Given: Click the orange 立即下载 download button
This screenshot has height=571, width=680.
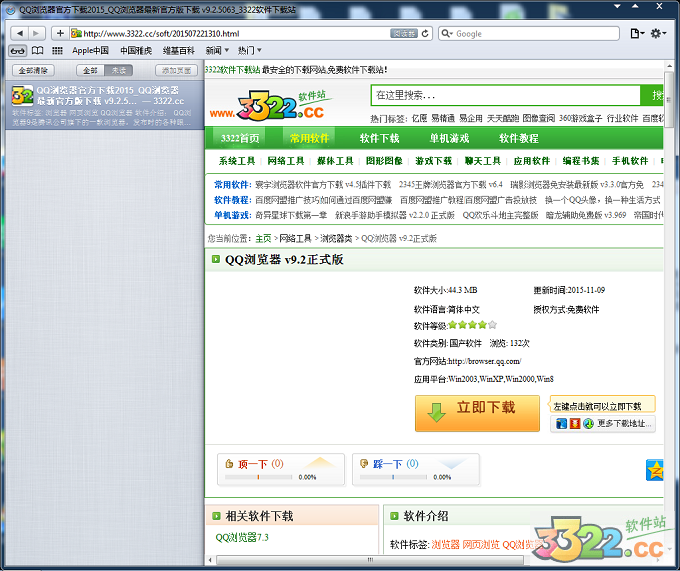Looking at the screenshot, I should tap(477, 413).
